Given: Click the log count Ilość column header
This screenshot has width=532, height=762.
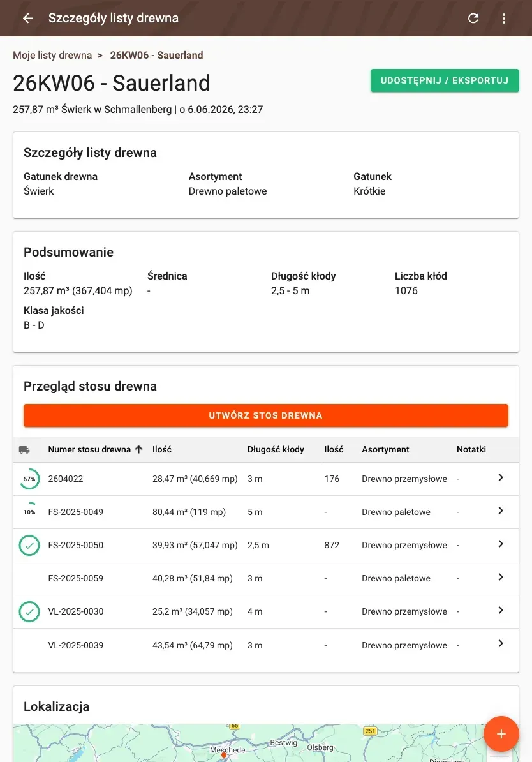Looking at the screenshot, I should (x=334, y=449).
